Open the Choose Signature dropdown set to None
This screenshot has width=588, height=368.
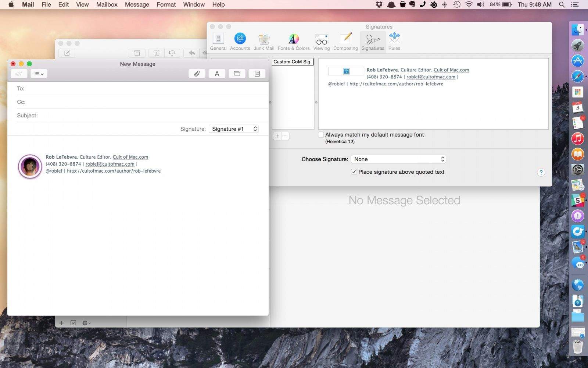(398, 159)
